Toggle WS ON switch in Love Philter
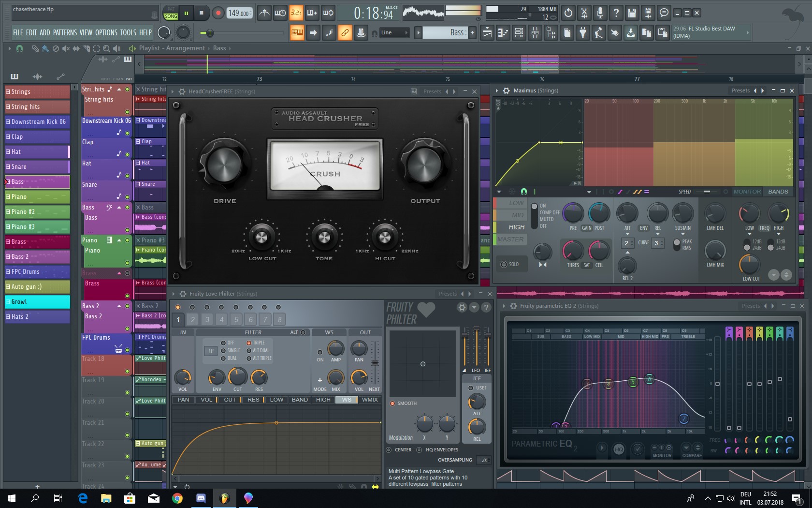 [x=320, y=352]
